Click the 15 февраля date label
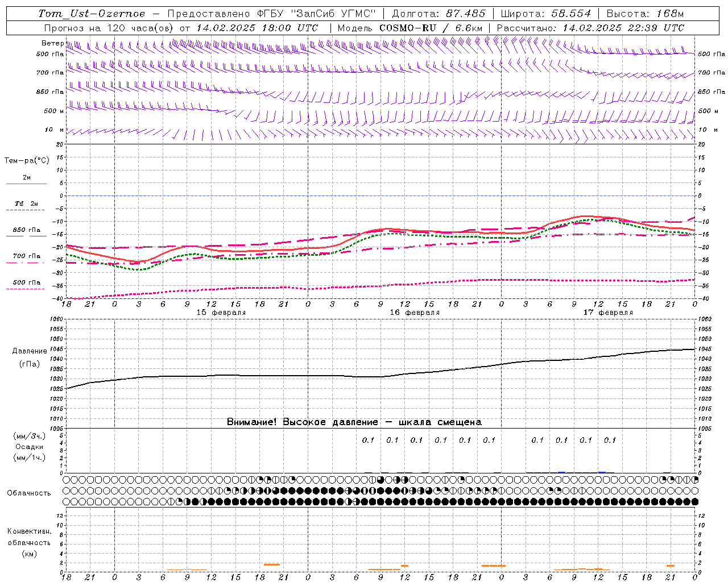Viewport: 728px width, 582px height. (221, 313)
